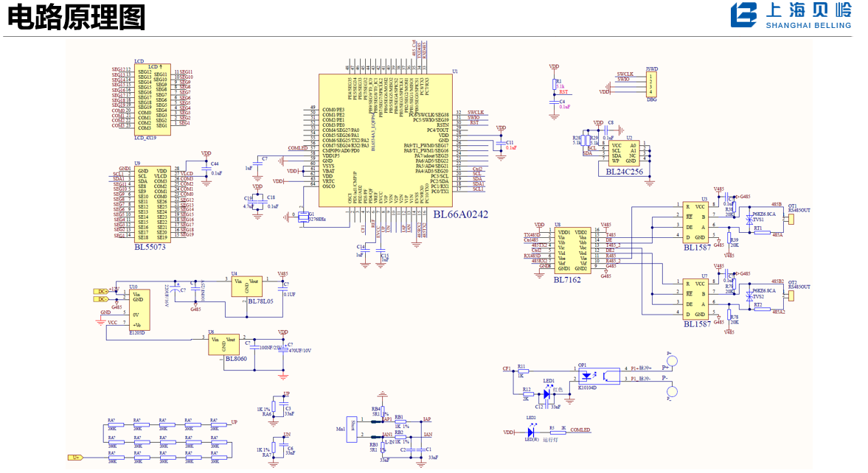Select the BL24C256 EEPROM label

coord(624,172)
